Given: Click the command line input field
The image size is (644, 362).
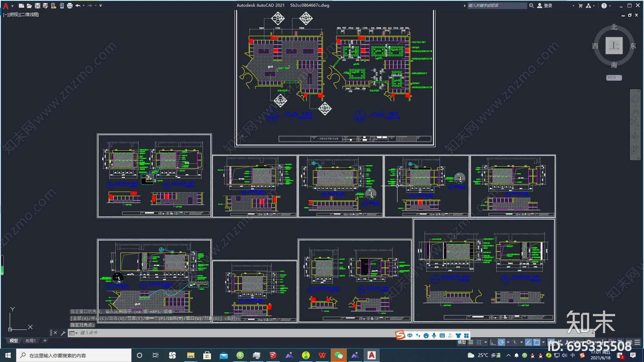Looking at the screenshot, I should point(201,333).
